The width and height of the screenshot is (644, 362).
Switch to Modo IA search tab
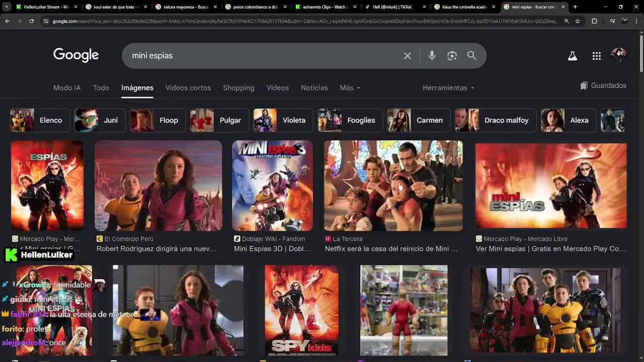tap(67, 88)
